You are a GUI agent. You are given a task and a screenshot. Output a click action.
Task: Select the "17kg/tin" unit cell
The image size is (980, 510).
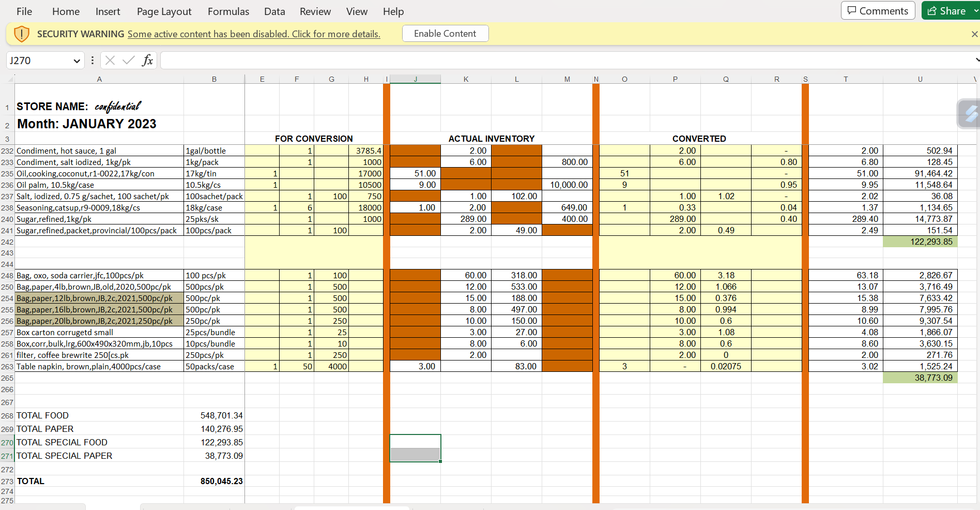(214, 173)
